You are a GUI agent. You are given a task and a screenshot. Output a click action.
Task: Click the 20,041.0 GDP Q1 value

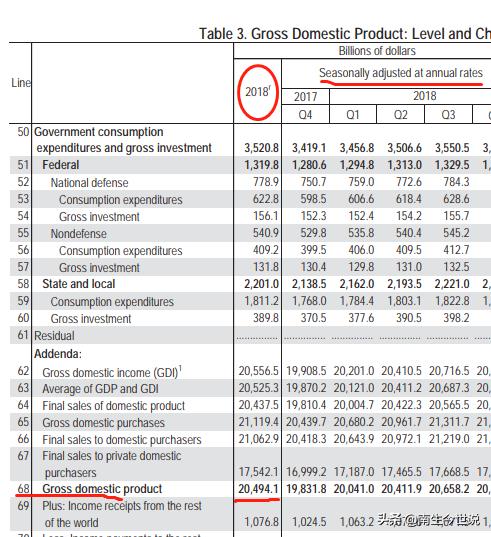[x=354, y=489]
